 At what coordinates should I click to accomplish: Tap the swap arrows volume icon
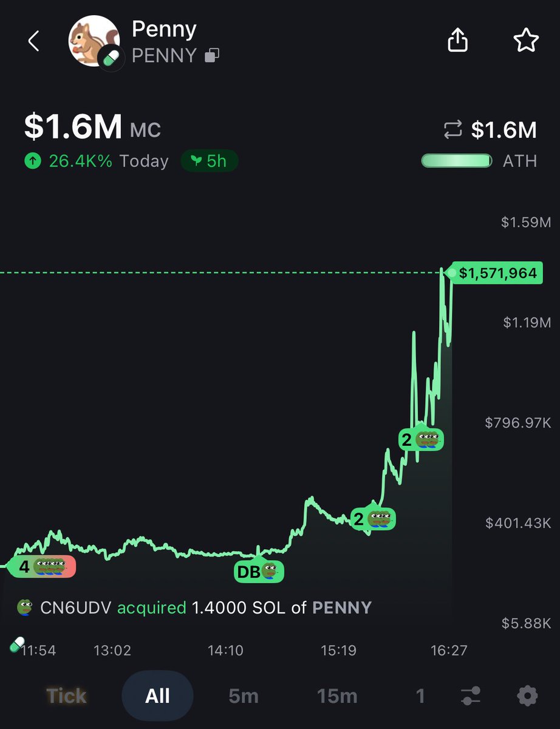pyautogui.click(x=453, y=129)
